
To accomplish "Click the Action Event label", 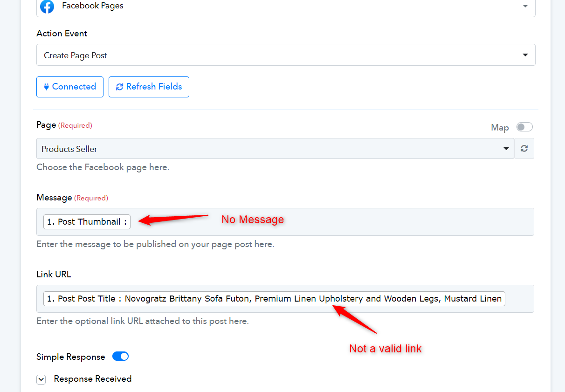I will click(62, 34).
